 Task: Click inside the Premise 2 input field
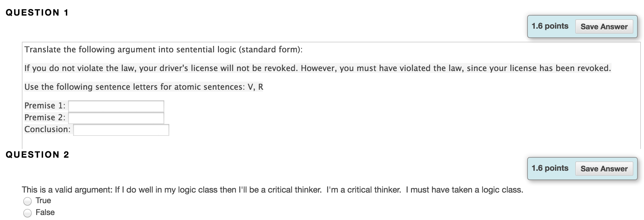tap(116, 118)
